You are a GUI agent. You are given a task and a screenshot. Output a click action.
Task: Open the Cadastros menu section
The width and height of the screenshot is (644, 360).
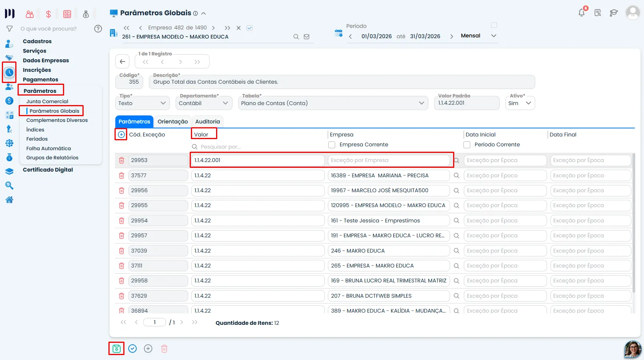37,41
